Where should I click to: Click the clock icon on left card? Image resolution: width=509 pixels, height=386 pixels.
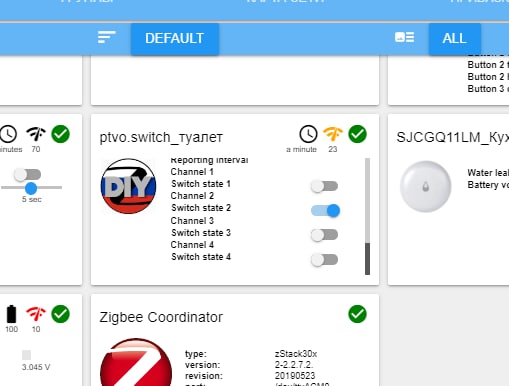pyautogui.click(x=8, y=134)
